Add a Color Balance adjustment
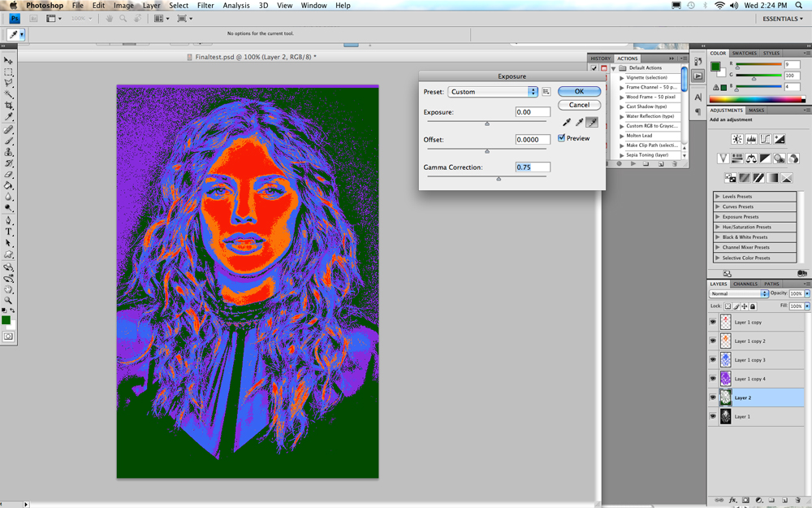 pos(751,158)
